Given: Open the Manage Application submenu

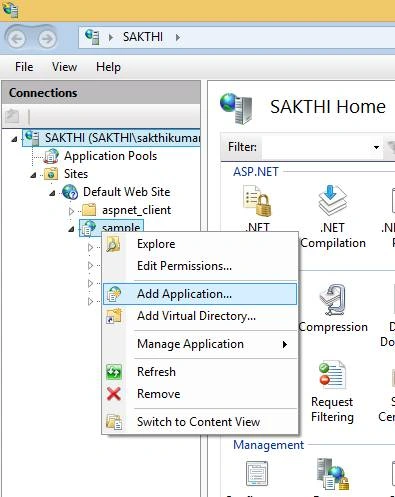Looking at the screenshot, I should tap(200, 344).
